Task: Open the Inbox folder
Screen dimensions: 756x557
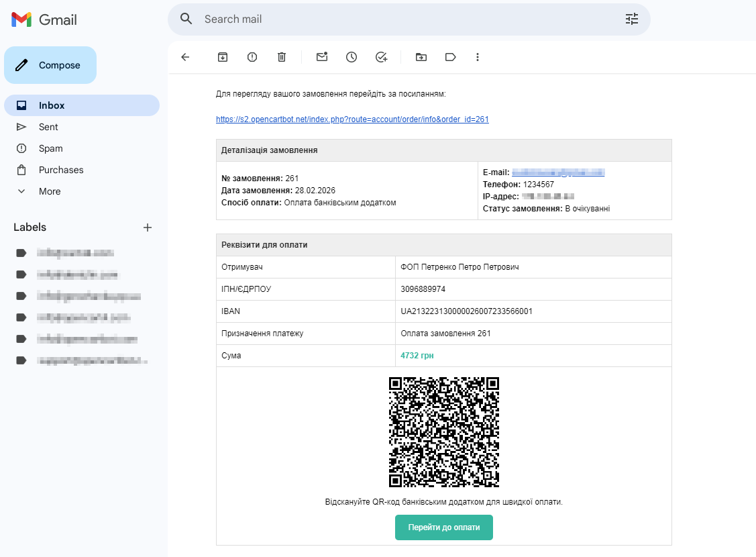Action: tap(52, 105)
